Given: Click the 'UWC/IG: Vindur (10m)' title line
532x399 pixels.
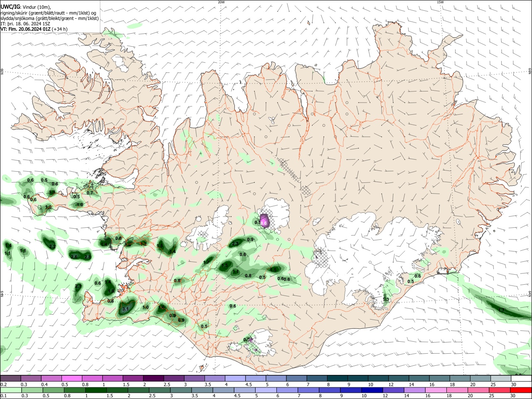Looking at the screenshot, I should [x=26, y=7].
